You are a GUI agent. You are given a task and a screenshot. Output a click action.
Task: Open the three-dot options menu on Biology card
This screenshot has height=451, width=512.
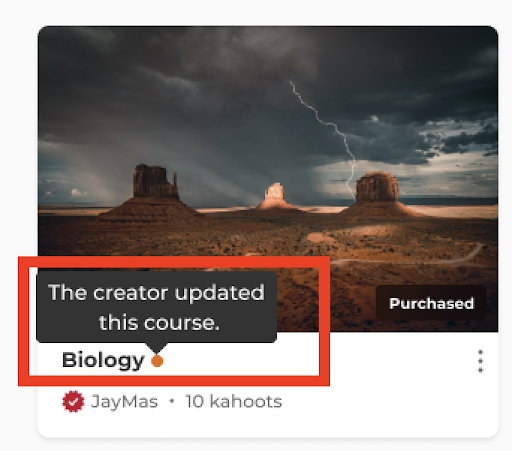pyautogui.click(x=480, y=361)
